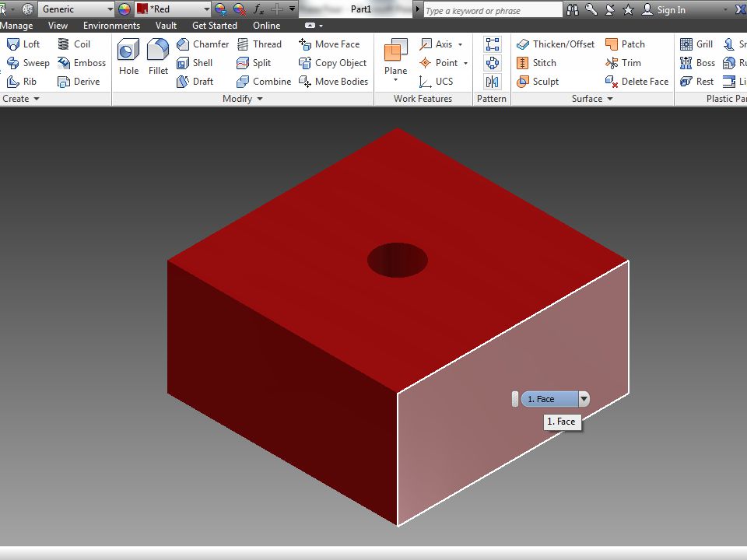The image size is (747, 560).
Task: Select the Copy Object tool
Action: click(x=332, y=63)
